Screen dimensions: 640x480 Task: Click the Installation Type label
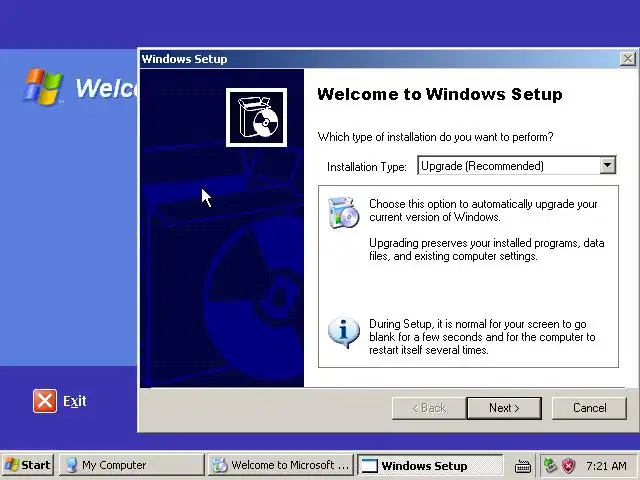tap(367, 167)
